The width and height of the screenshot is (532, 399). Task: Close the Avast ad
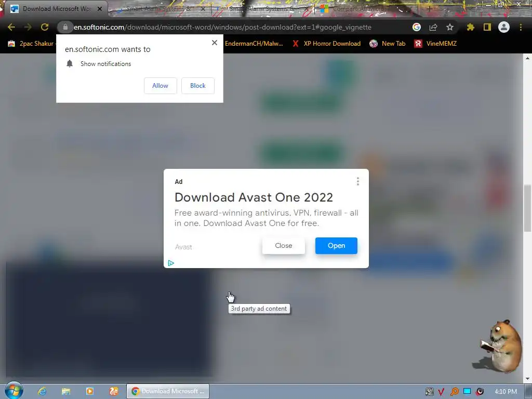[x=284, y=246]
